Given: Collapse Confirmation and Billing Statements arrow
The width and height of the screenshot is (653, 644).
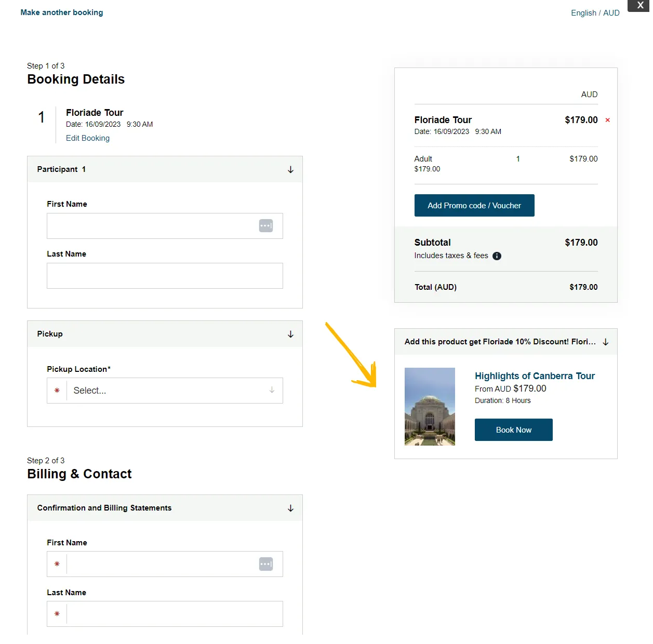Looking at the screenshot, I should [290, 508].
